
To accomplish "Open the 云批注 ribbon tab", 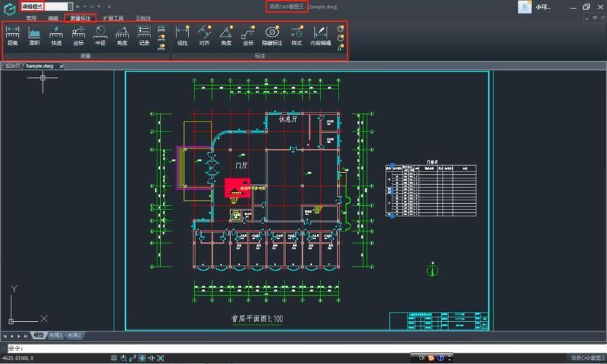I will pyautogui.click(x=143, y=18).
